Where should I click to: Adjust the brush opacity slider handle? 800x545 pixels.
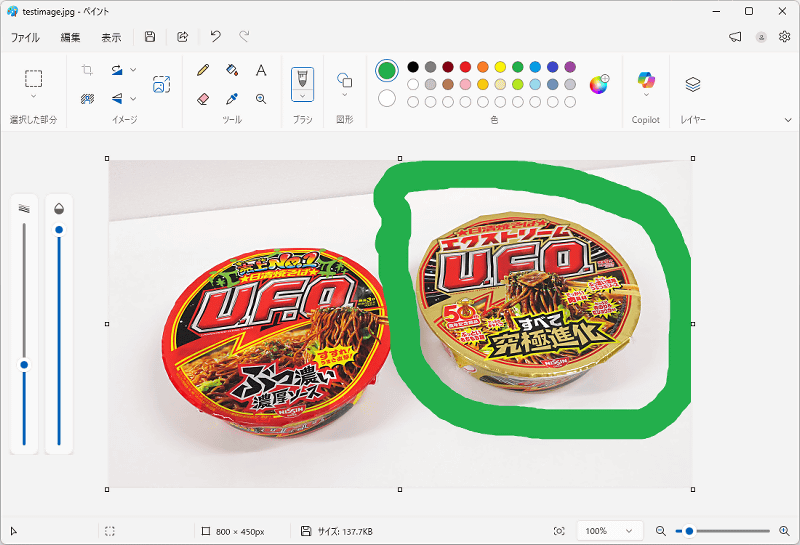[x=59, y=230]
